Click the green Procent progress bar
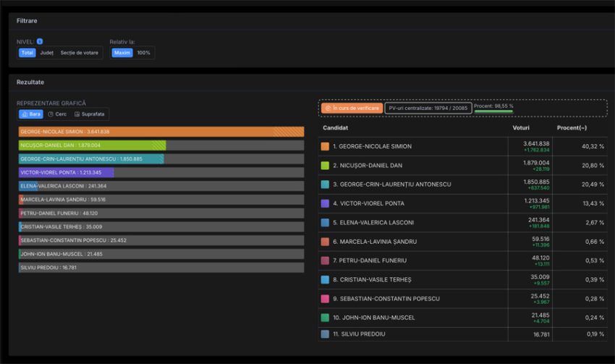This screenshot has width=615, height=364. pyautogui.click(x=493, y=112)
